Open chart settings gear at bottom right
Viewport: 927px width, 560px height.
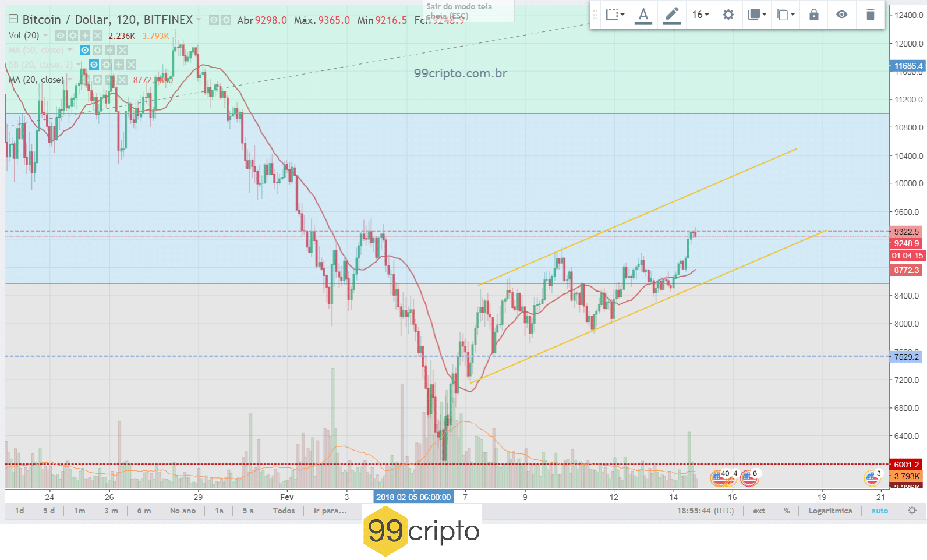click(x=912, y=511)
